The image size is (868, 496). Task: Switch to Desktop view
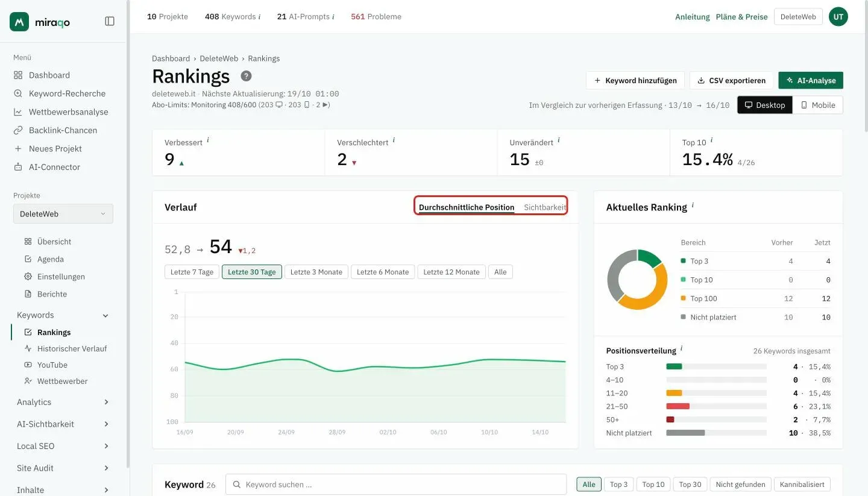(765, 105)
